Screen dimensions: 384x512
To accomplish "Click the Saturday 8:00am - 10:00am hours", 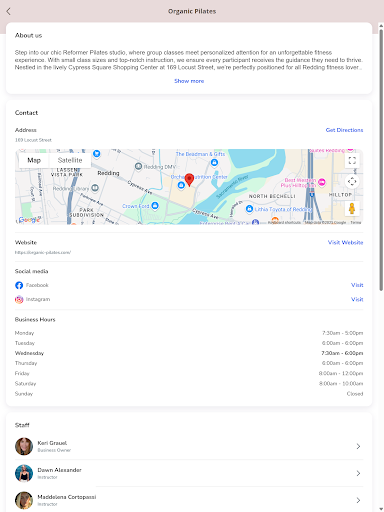I will tap(341, 384).
